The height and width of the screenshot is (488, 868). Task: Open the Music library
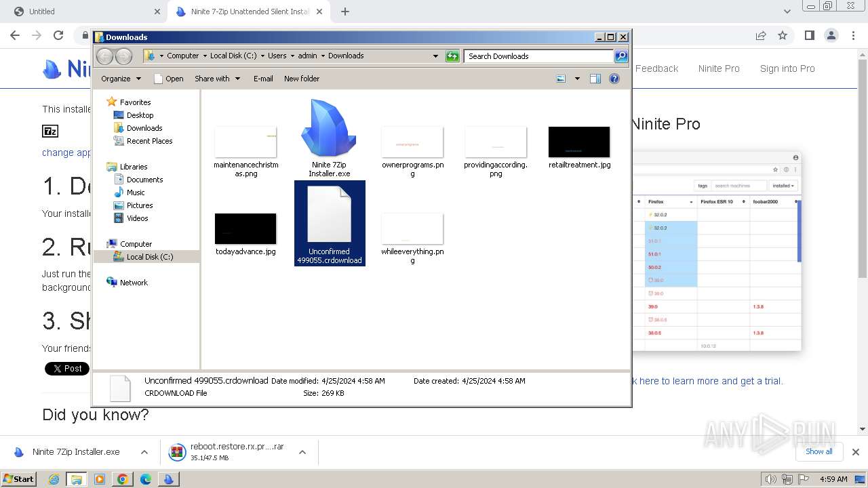pos(136,192)
